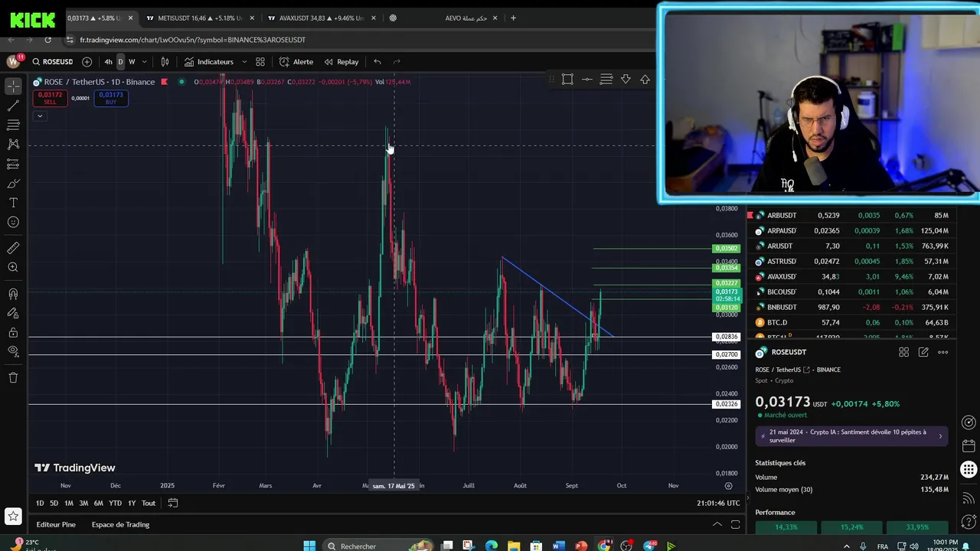Open the forecasting and measurement tools
Viewport: 980px width, 551px height.
point(13,164)
